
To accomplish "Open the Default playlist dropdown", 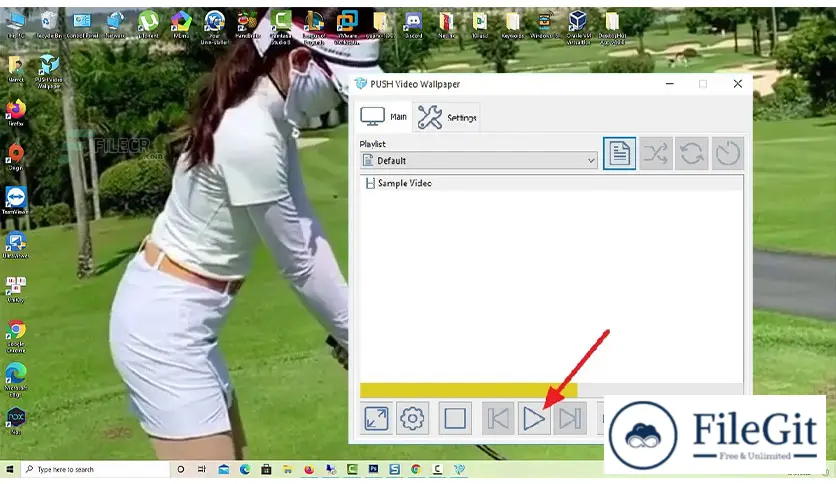I will point(479,160).
